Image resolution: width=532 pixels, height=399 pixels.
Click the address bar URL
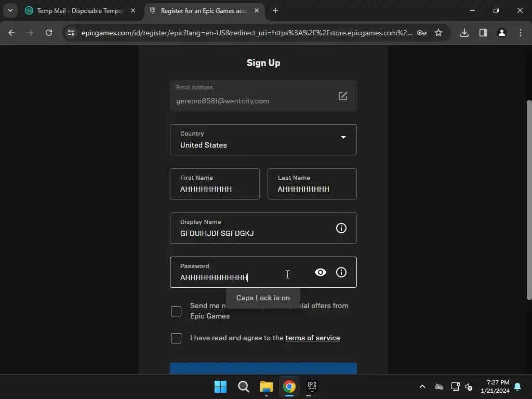[247, 33]
